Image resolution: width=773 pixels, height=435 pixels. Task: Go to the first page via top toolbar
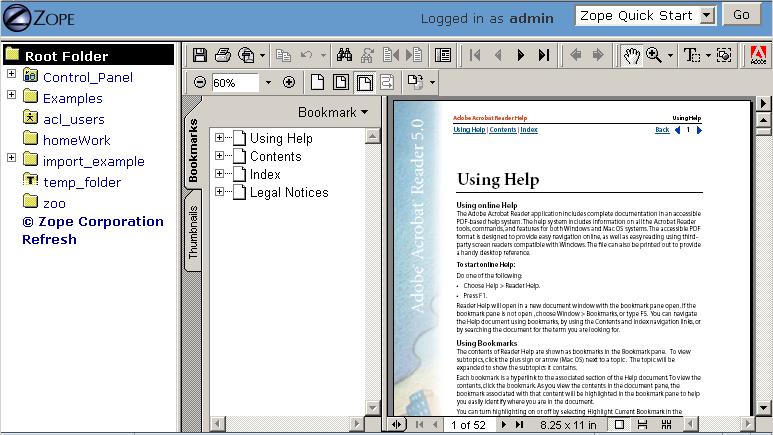click(475, 55)
